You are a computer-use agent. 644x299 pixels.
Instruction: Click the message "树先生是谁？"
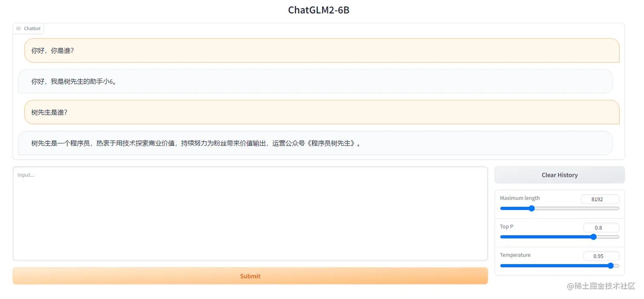[x=322, y=112]
